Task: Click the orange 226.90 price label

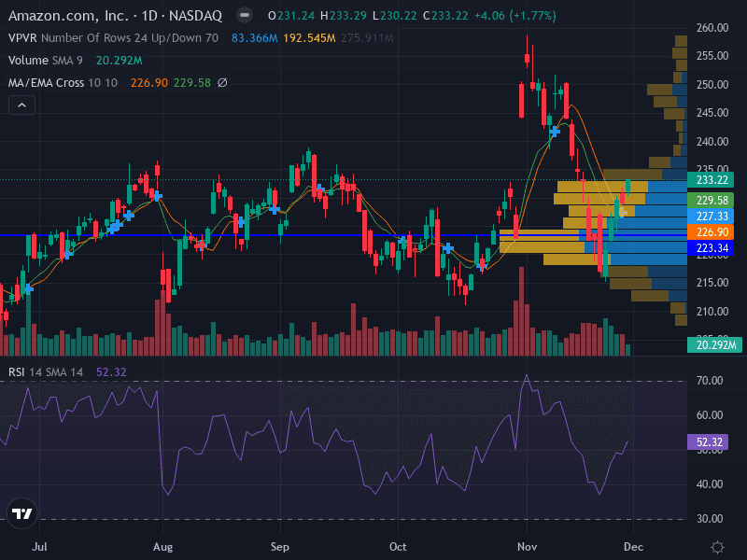Action: coord(712,231)
